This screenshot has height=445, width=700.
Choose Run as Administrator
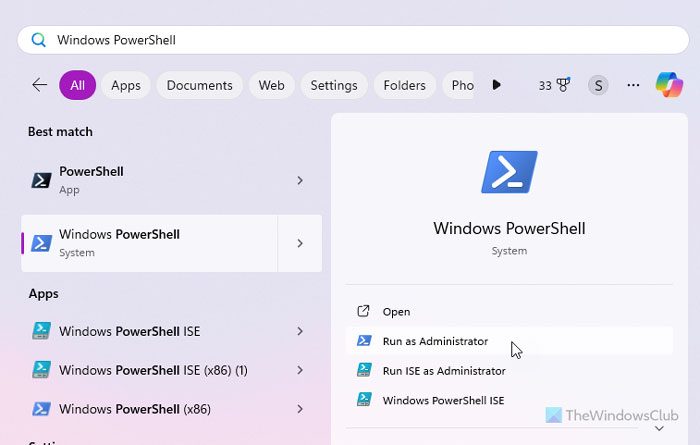509,341
